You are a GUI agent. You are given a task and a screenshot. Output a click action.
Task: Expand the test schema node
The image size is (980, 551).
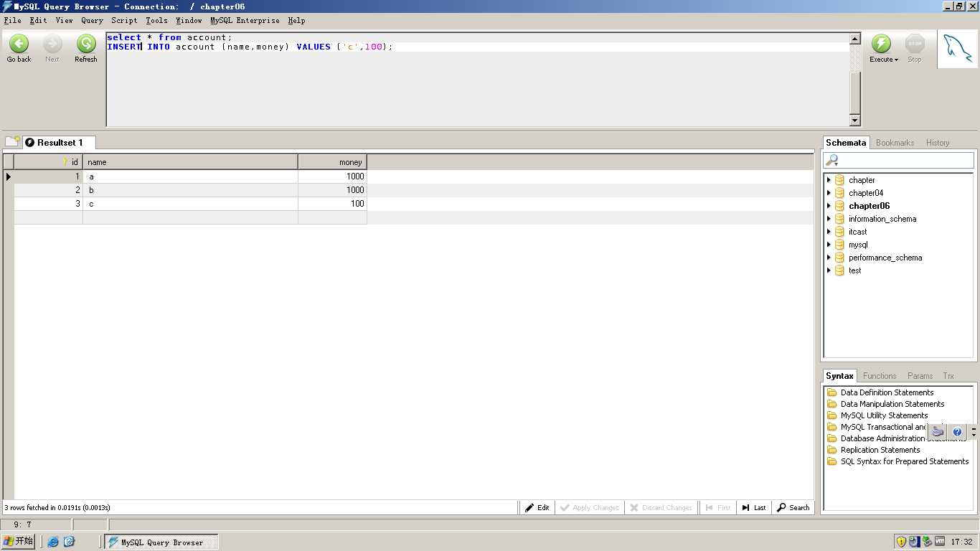829,270
